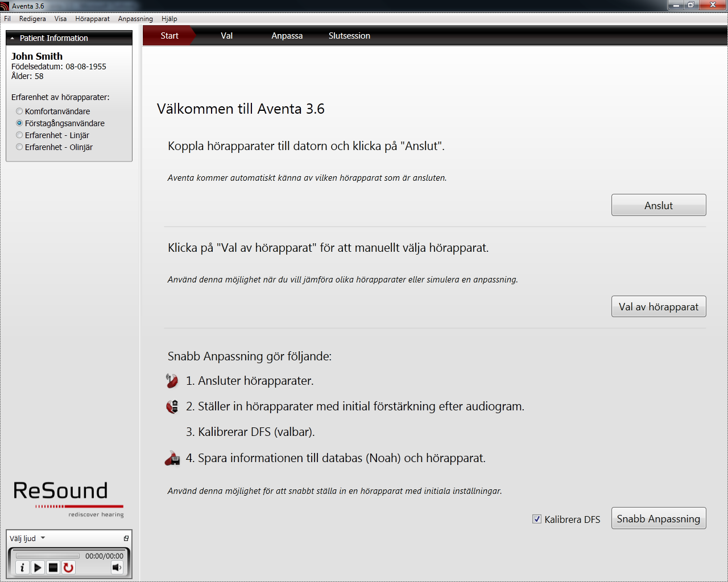Switch to the Val tab
Screen dimensions: 728x582
tap(226, 36)
